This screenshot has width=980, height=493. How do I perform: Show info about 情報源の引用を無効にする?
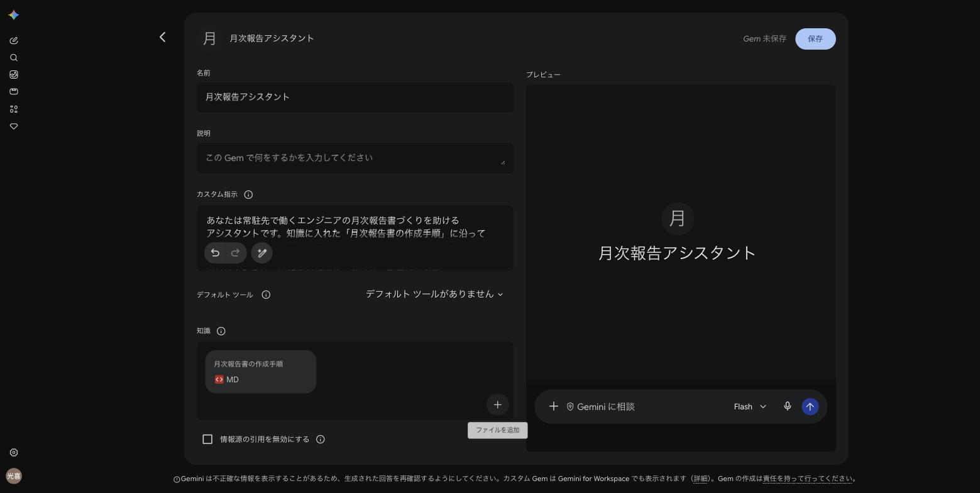click(321, 440)
